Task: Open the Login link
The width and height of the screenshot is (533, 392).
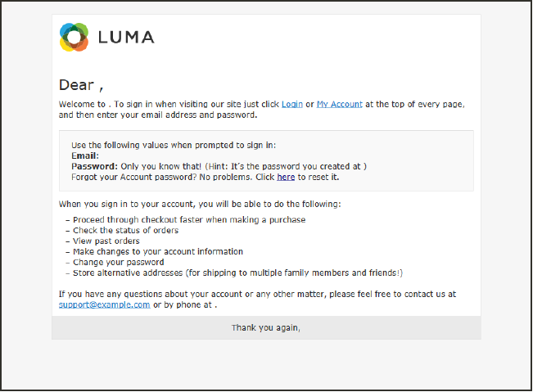Action: pos(292,105)
